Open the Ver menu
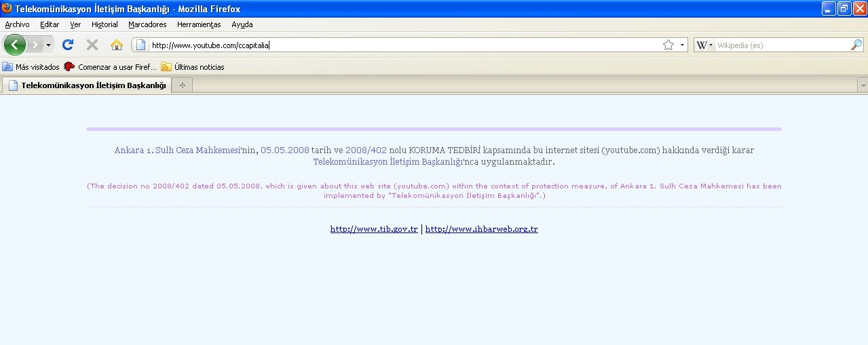The height and width of the screenshot is (345, 868). click(75, 24)
